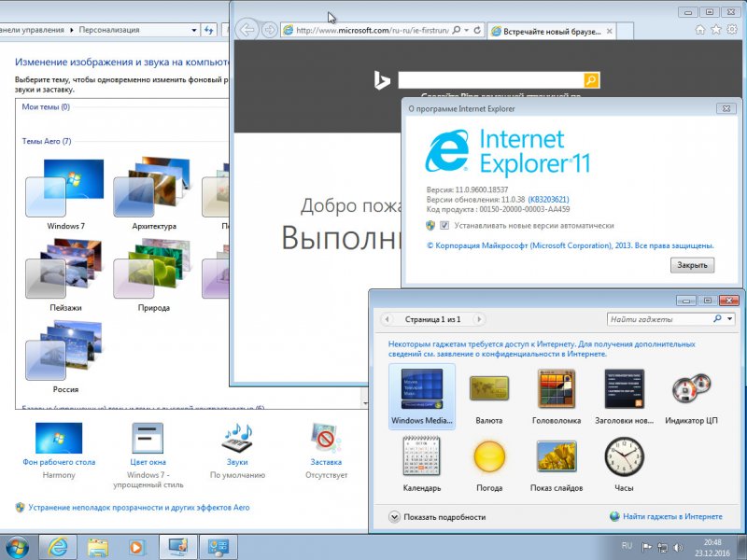Click the Закрыть button in About dialog
The width and height of the screenshot is (747, 560).
[692, 265]
